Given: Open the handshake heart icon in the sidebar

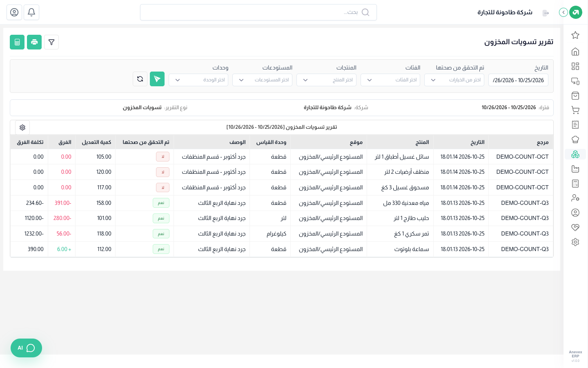Looking at the screenshot, I should click(x=575, y=227).
